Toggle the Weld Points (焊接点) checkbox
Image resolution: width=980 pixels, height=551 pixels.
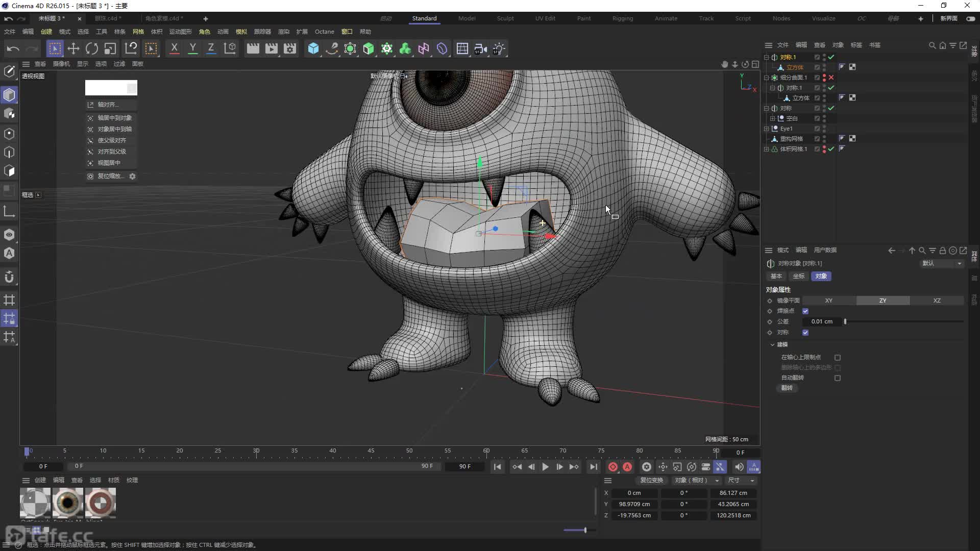805,311
